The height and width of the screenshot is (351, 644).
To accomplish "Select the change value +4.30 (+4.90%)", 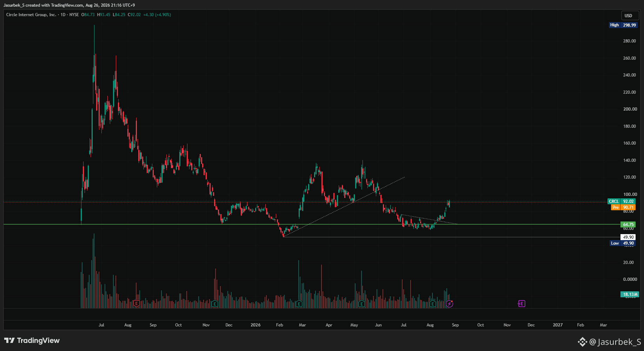I will tap(157, 15).
